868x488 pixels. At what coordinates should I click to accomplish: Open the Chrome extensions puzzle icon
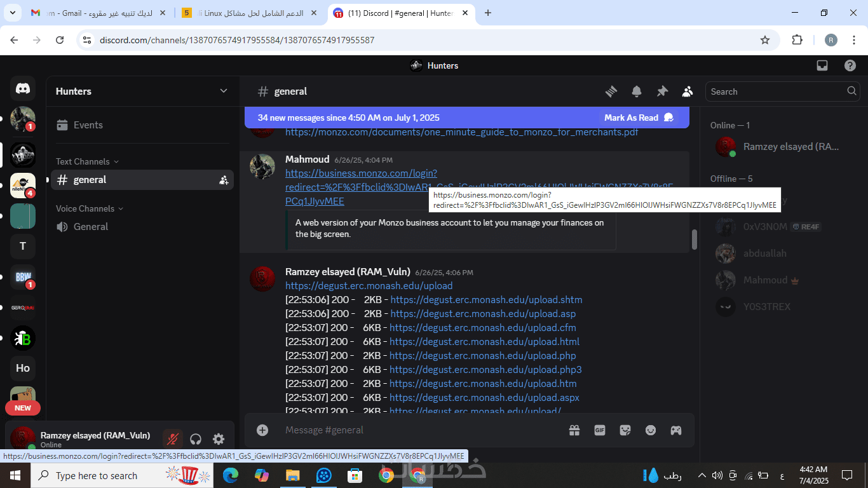tap(797, 40)
